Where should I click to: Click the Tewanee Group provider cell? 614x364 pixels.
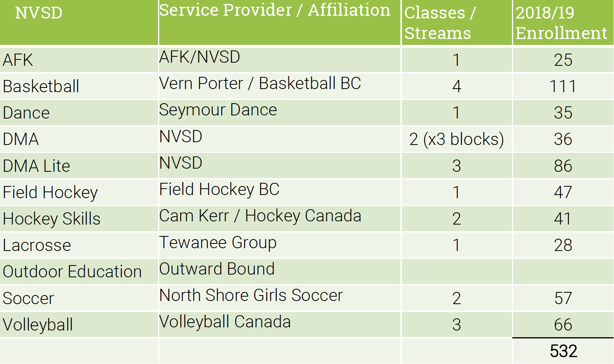pyautogui.click(x=218, y=243)
